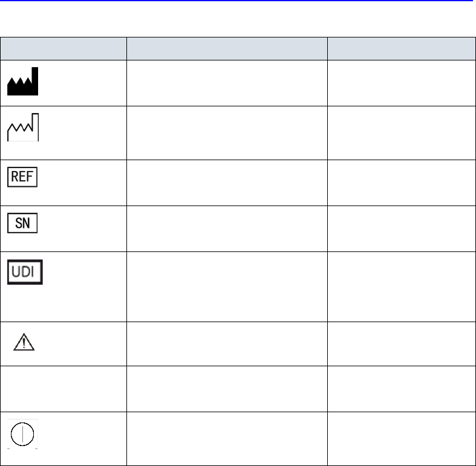
Task: Select the SN serial number symbol
Action: [x=22, y=224]
